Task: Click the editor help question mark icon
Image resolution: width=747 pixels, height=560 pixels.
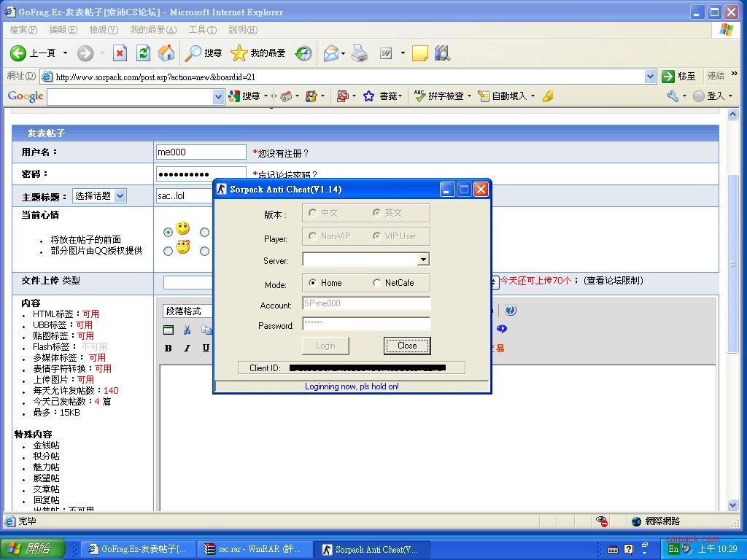Action: click(x=511, y=310)
